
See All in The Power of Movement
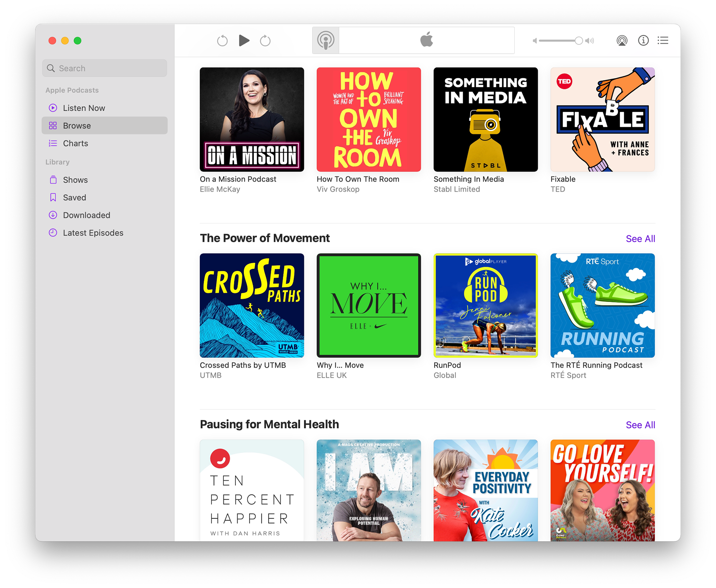(640, 239)
